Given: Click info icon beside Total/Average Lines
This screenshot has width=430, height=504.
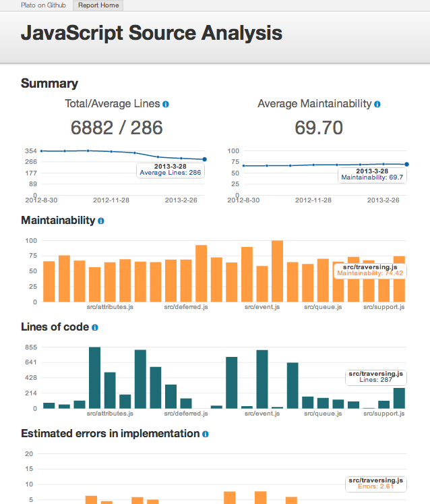Looking at the screenshot, I should (x=166, y=105).
